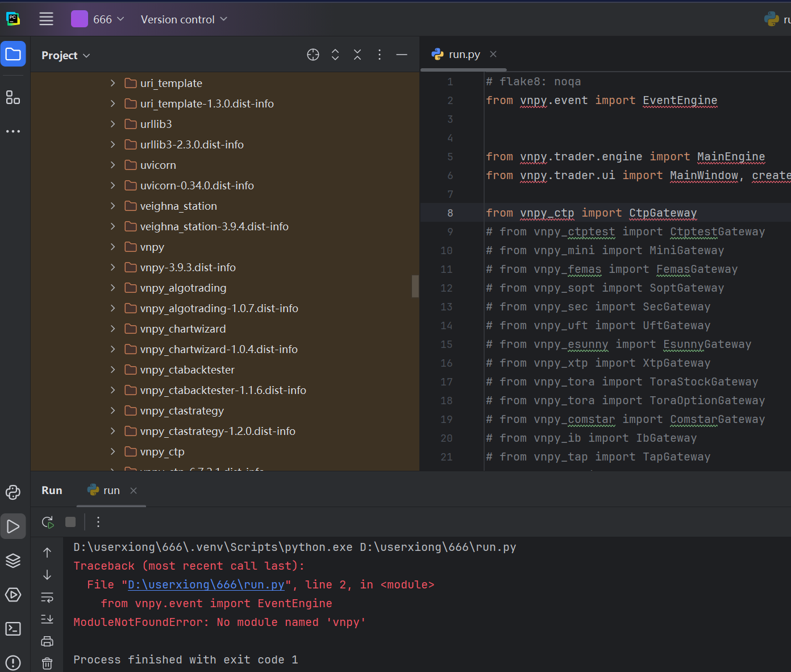The height and width of the screenshot is (672, 791).
Task: Open the main hamburger menu
Action: (x=46, y=19)
